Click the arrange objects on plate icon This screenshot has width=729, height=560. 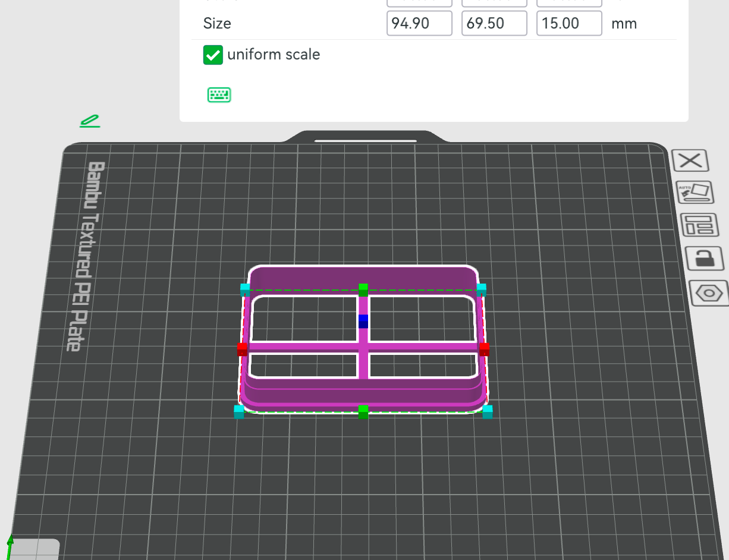pos(698,226)
